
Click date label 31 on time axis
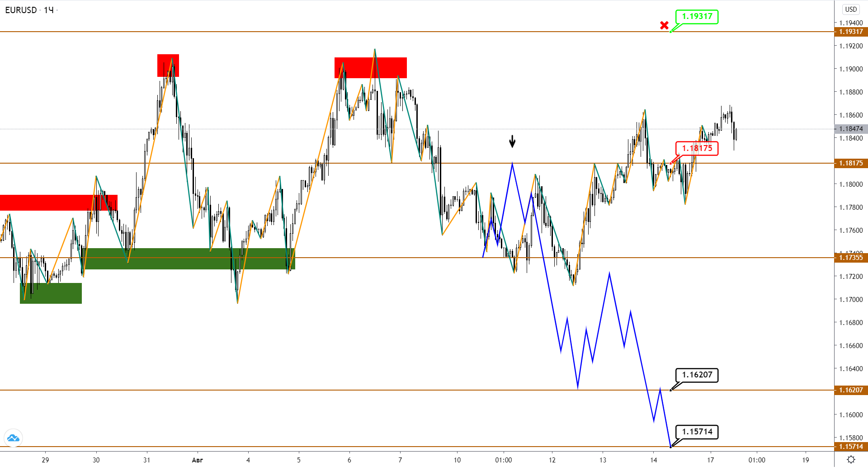coord(146,460)
